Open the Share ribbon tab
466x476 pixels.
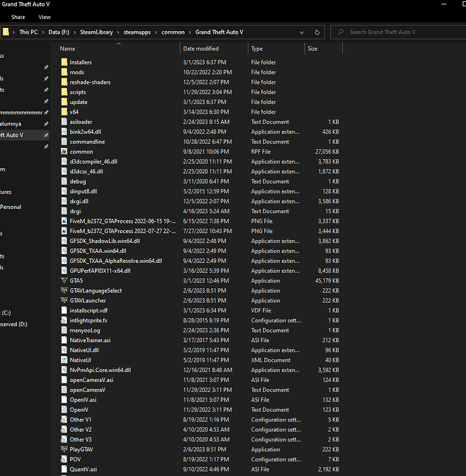[x=18, y=17]
